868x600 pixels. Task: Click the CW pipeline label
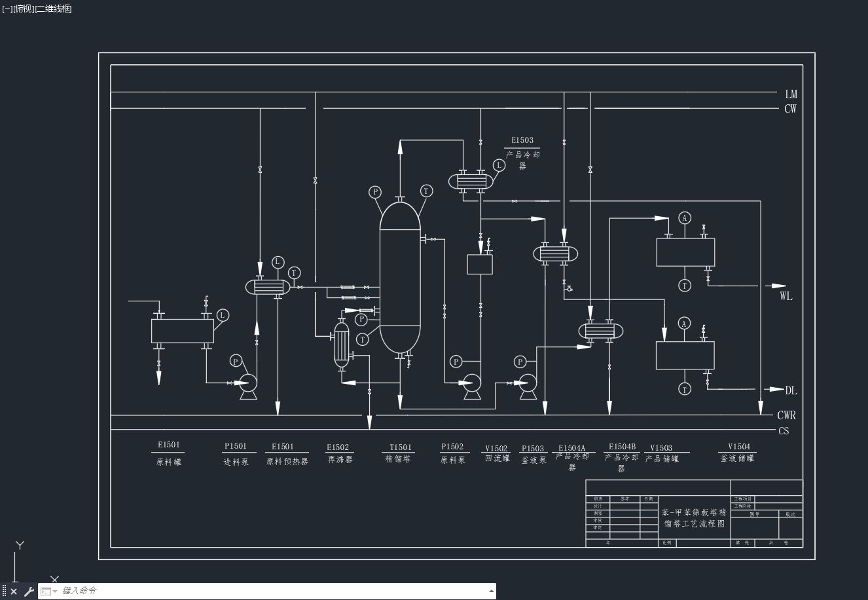click(791, 109)
